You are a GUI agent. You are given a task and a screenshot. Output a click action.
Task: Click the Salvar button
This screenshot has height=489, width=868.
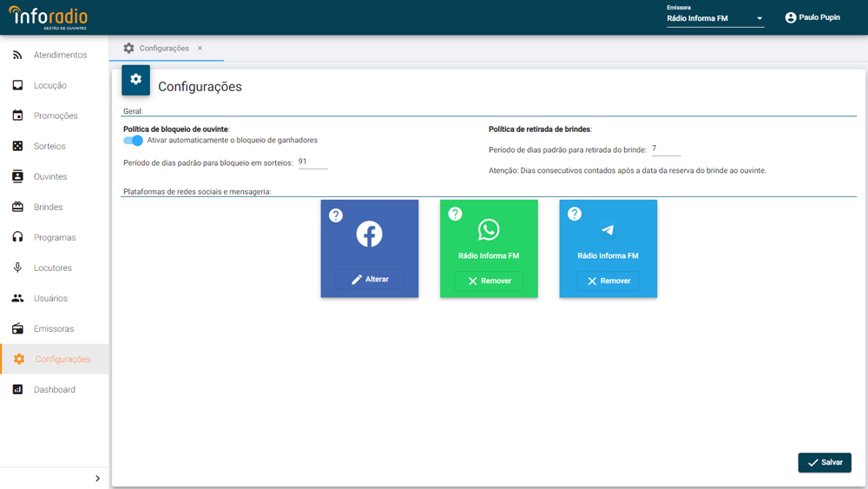click(825, 462)
